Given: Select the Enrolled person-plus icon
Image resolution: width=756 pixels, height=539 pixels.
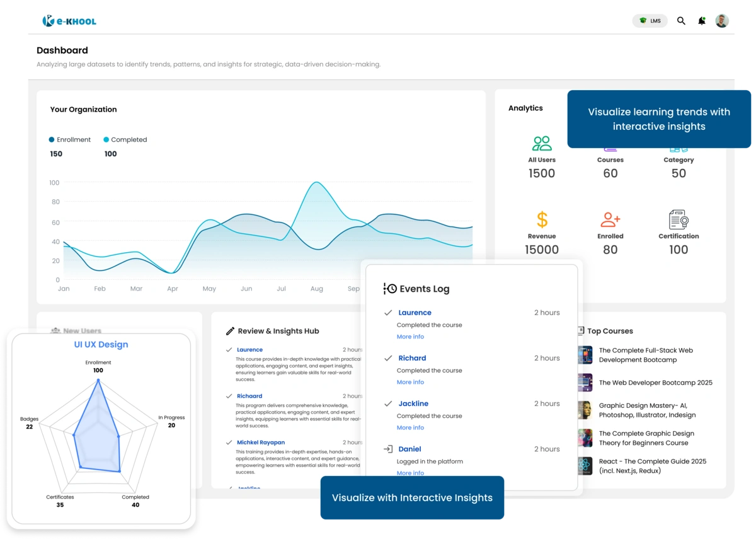Looking at the screenshot, I should [x=610, y=219].
